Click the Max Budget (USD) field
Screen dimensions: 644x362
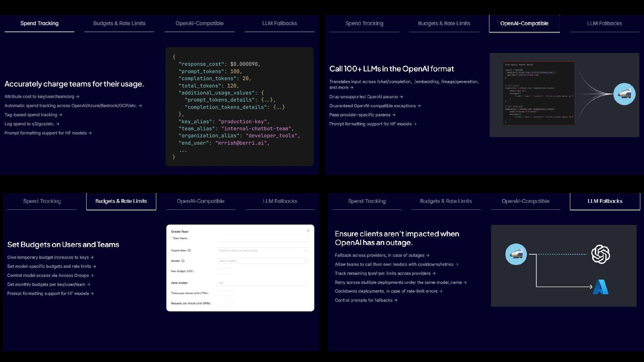[225, 271]
